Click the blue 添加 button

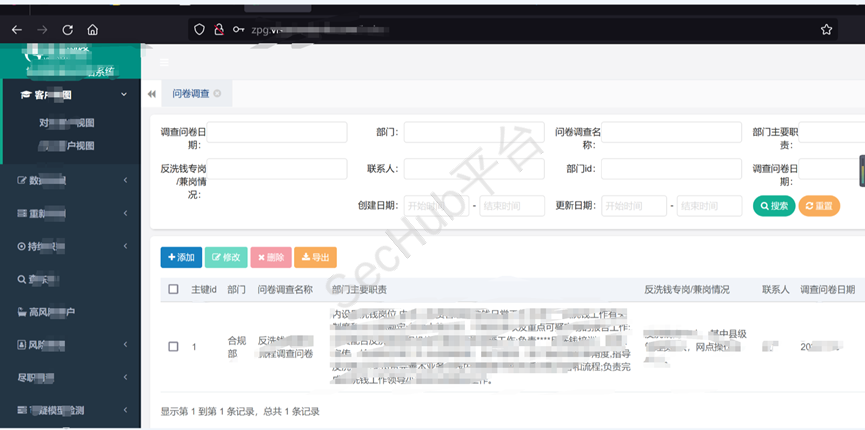pyautogui.click(x=181, y=257)
